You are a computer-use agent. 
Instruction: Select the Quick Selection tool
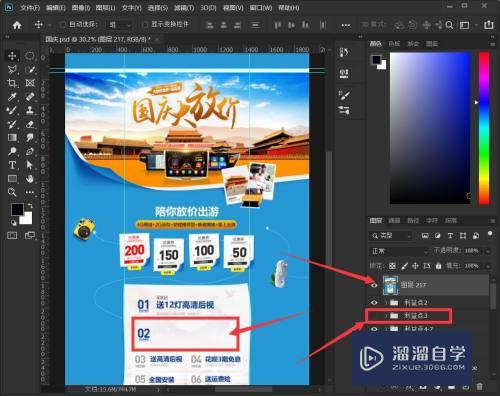(x=30, y=69)
